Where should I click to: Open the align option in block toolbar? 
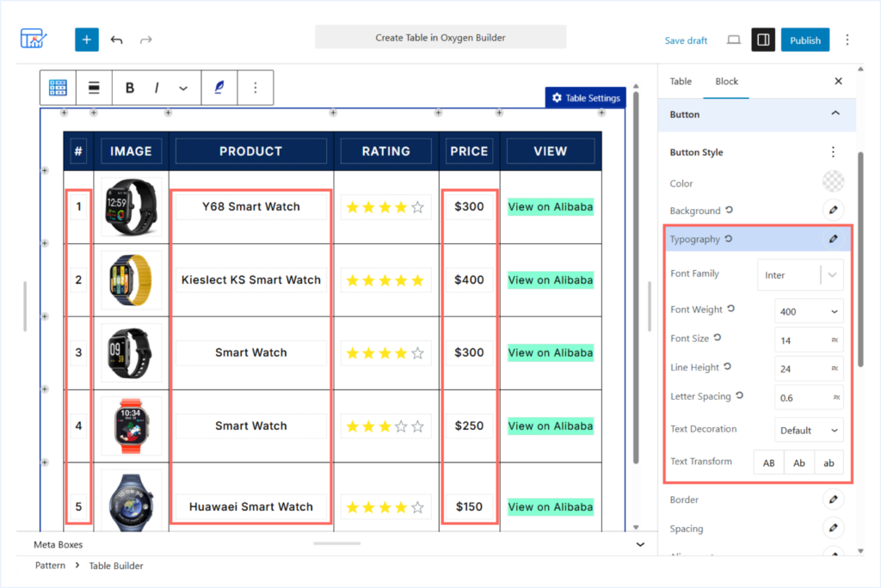coord(94,88)
